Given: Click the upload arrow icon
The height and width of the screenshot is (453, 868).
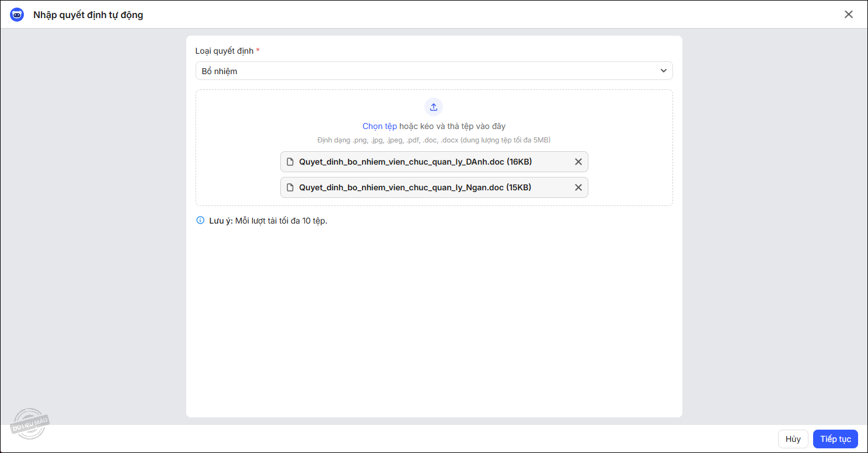Looking at the screenshot, I should click(x=434, y=107).
